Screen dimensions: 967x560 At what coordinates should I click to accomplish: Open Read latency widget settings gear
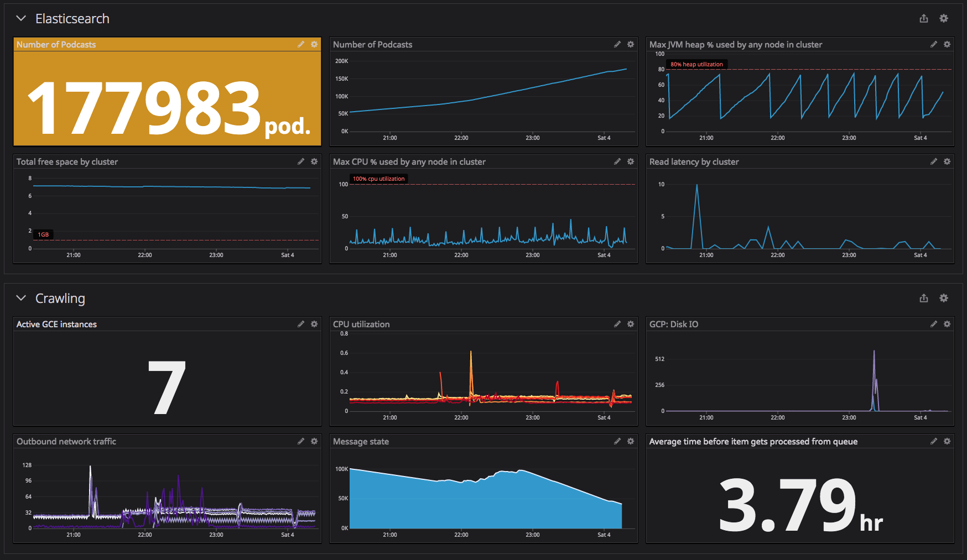(x=947, y=161)
